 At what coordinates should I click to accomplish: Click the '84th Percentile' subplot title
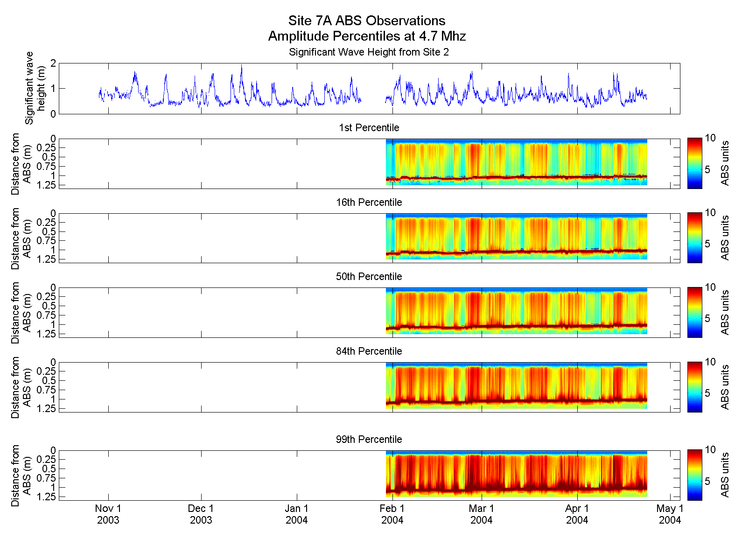(369, 351)
